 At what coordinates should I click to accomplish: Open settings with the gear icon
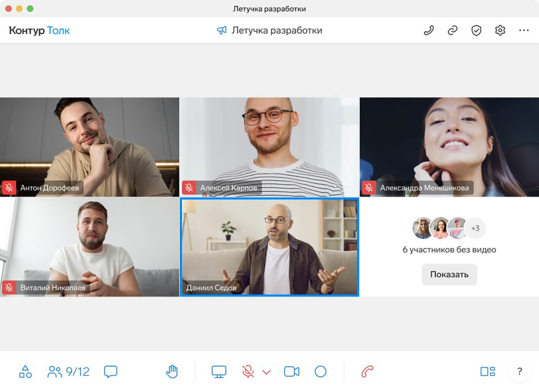click(500, 30)
